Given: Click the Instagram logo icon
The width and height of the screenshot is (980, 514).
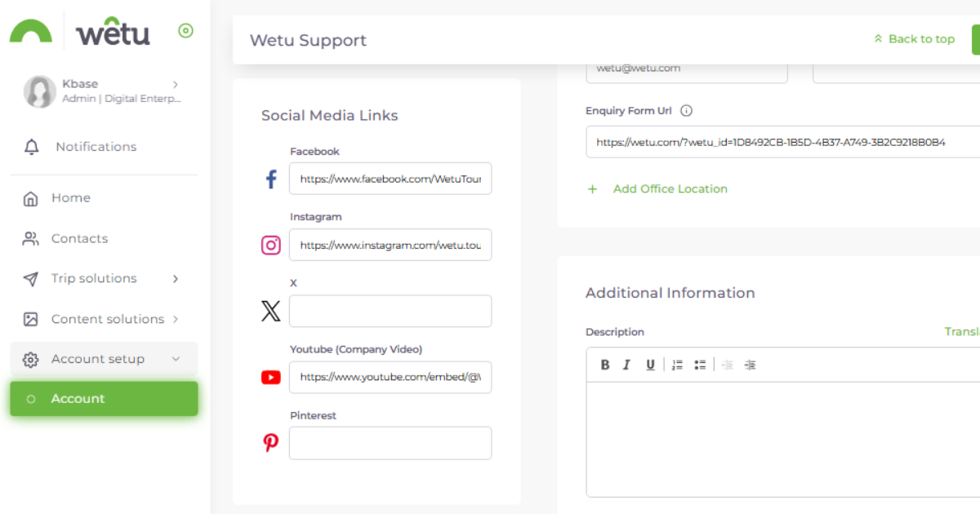Looking at the screenshot, I should point(271,245).
